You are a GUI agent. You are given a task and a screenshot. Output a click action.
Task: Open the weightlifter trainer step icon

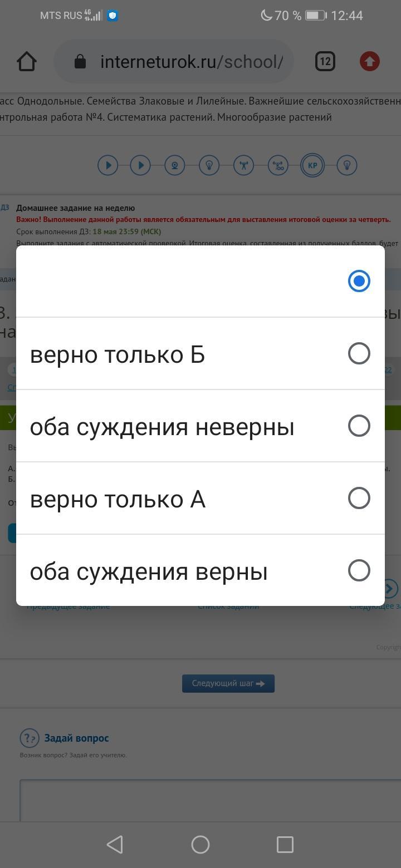tap(243, 165)
